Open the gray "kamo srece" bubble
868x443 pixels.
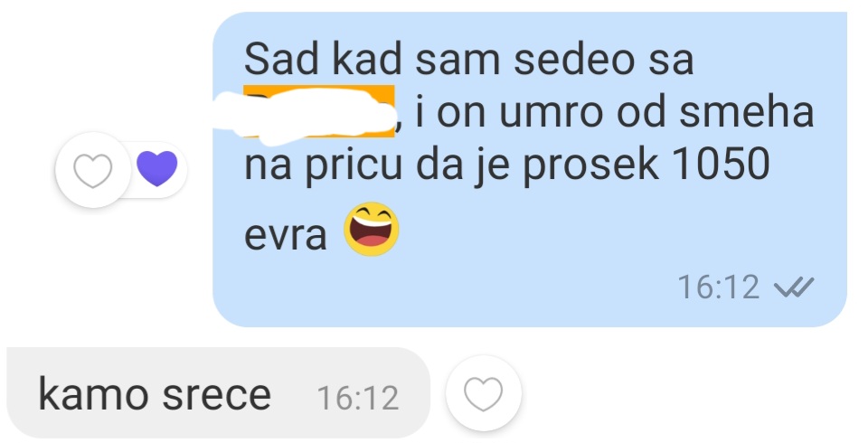coord(218,392)
